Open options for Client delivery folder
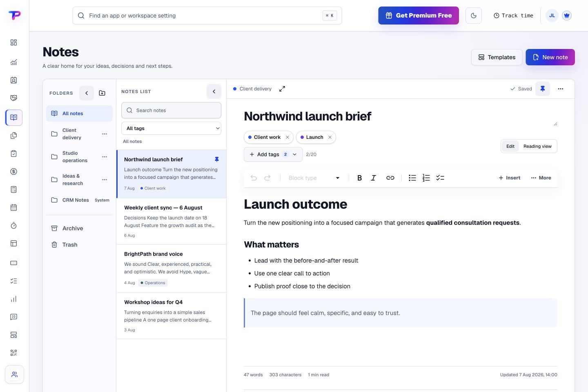 click(x=105, y=134)
